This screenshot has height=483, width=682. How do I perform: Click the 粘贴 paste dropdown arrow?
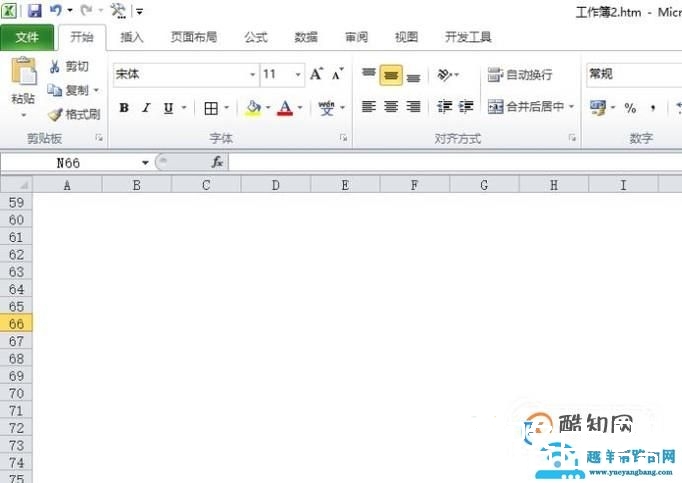[x=23, y=115]
